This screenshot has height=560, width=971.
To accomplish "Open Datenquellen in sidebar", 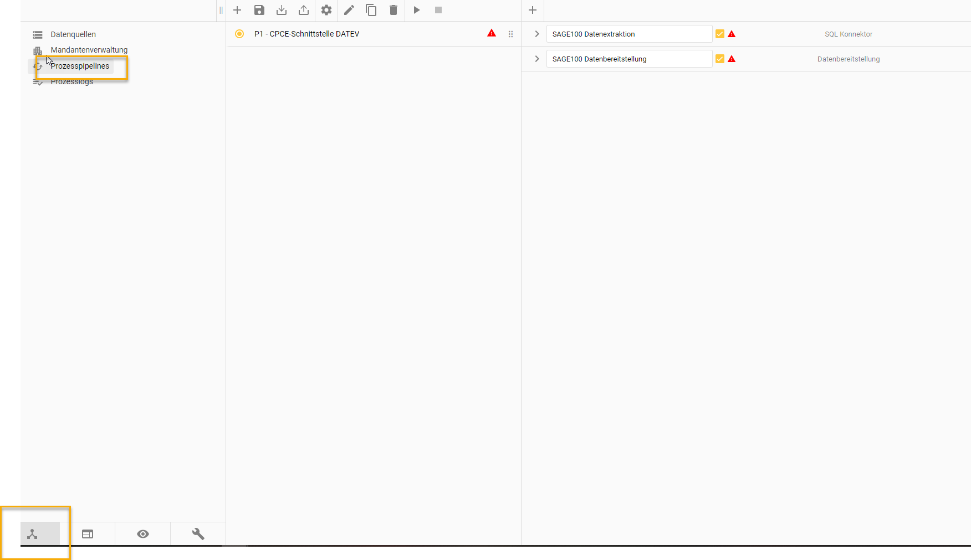I will [x=73, y=34].
